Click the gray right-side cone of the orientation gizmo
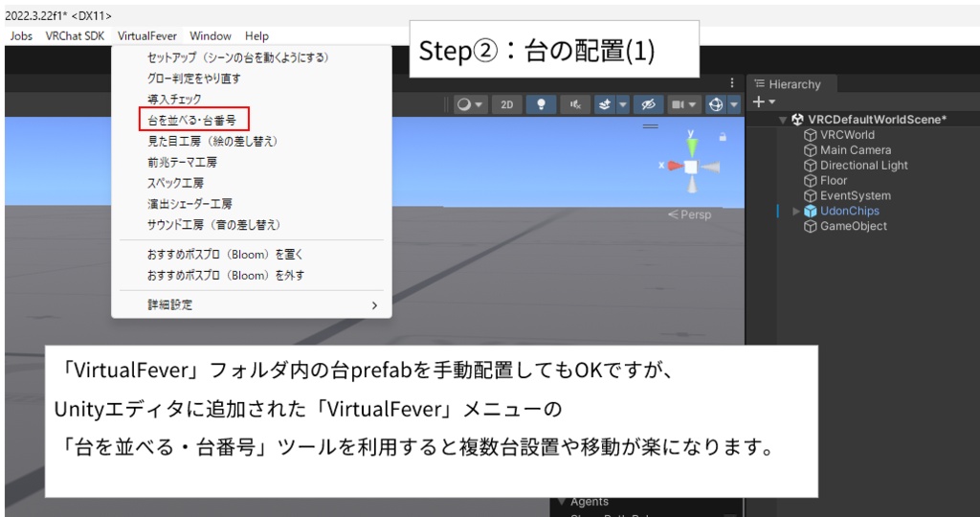Viewport: 980px width, 517px height. 710,167
